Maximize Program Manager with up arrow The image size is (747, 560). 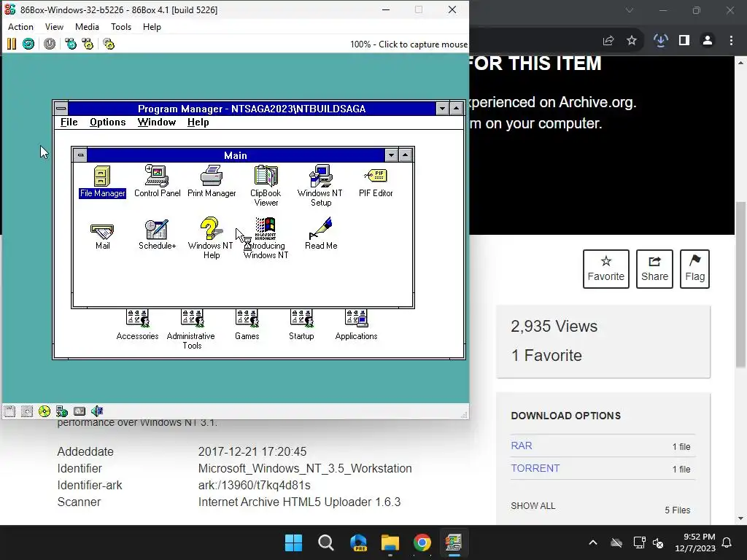(x=457, y=109)
